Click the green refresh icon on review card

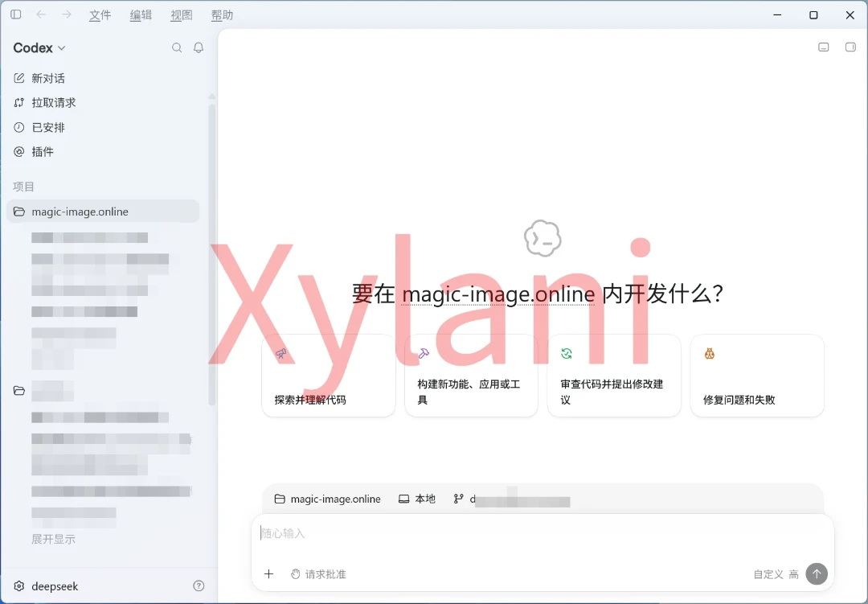[x=567, y=354]
